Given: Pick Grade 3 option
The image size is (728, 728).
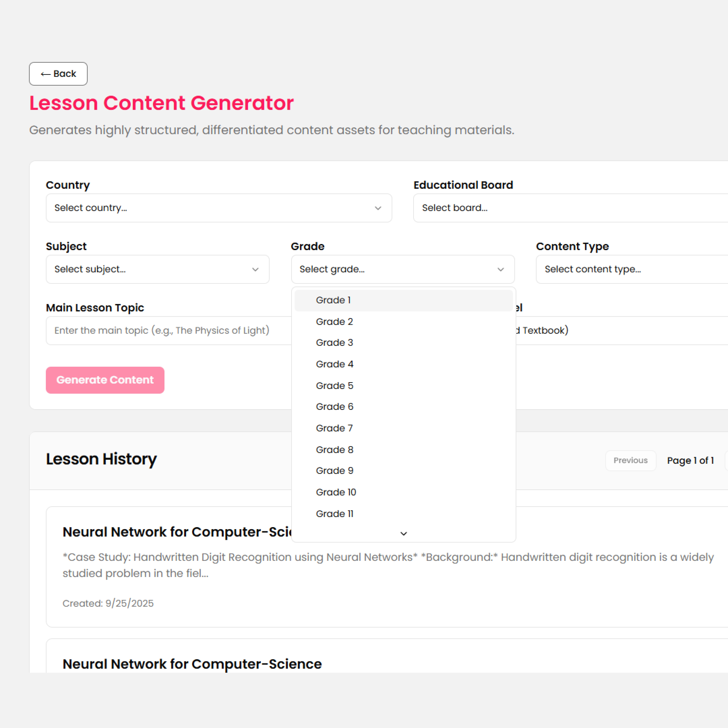Looking at the screenshot, I should tap(334, 343).
